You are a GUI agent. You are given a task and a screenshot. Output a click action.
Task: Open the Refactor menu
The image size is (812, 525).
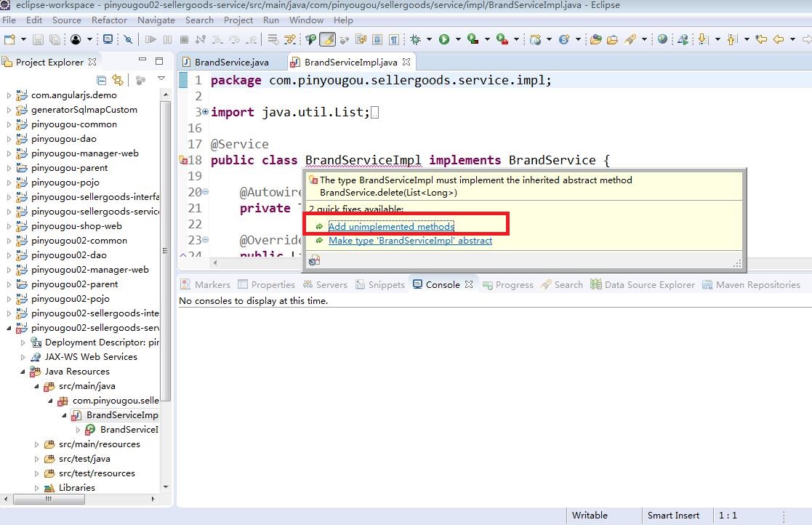[109, 20]
